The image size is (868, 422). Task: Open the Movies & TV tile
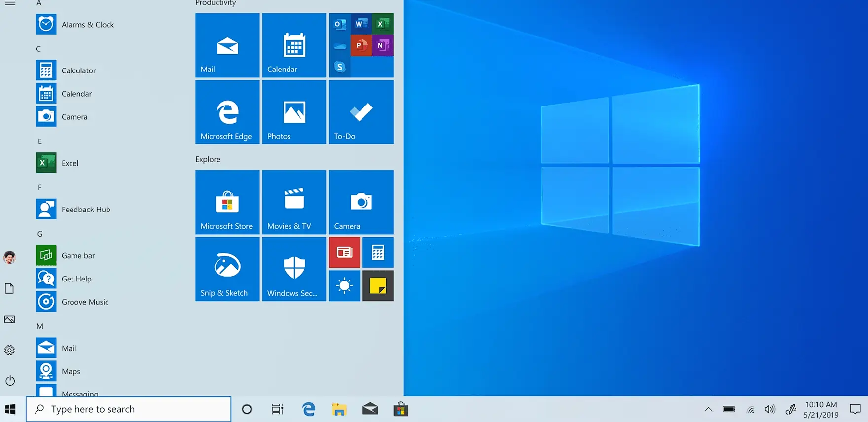294,202
